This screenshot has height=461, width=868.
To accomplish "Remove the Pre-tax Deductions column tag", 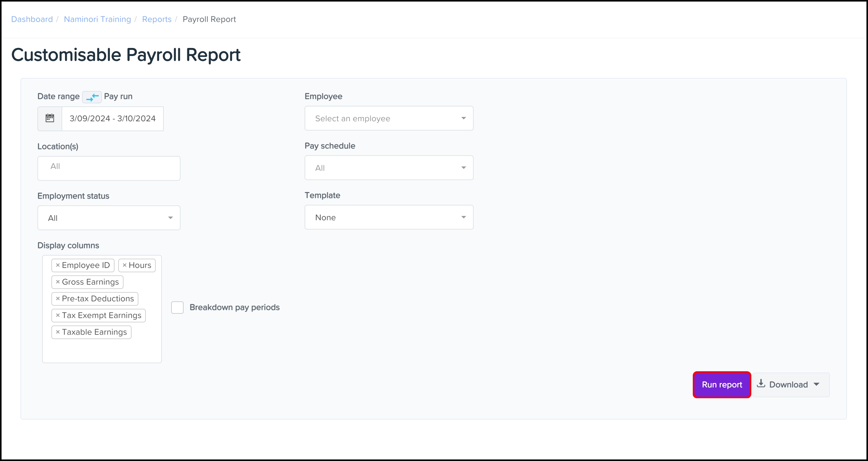I will (x=58, y=299).
